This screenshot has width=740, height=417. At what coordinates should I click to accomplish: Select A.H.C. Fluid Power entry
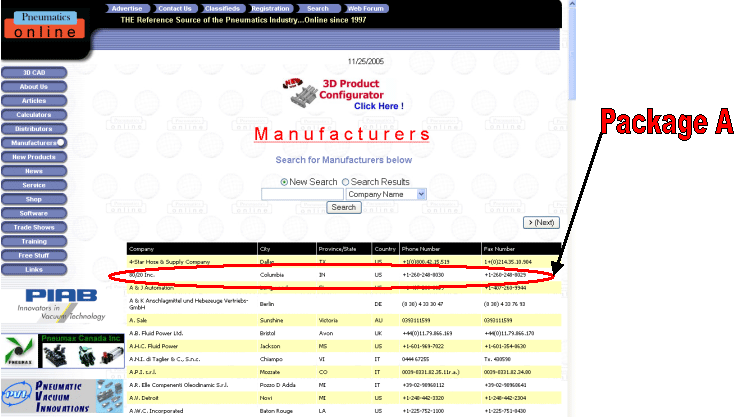pos(153,346)
